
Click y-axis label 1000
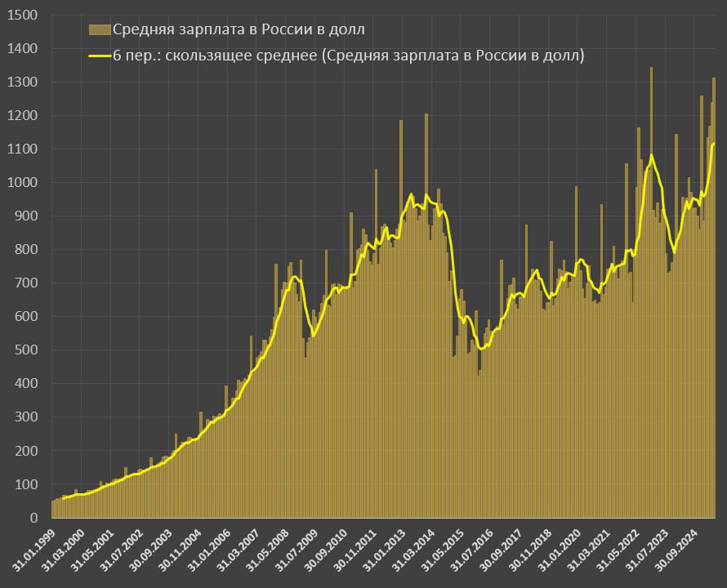pos(22,183)
